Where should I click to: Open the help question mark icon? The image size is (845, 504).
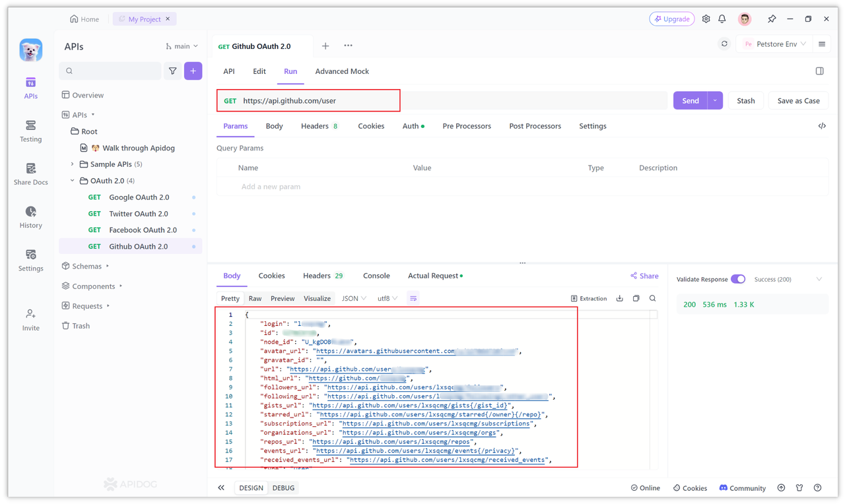coord(817,488)
